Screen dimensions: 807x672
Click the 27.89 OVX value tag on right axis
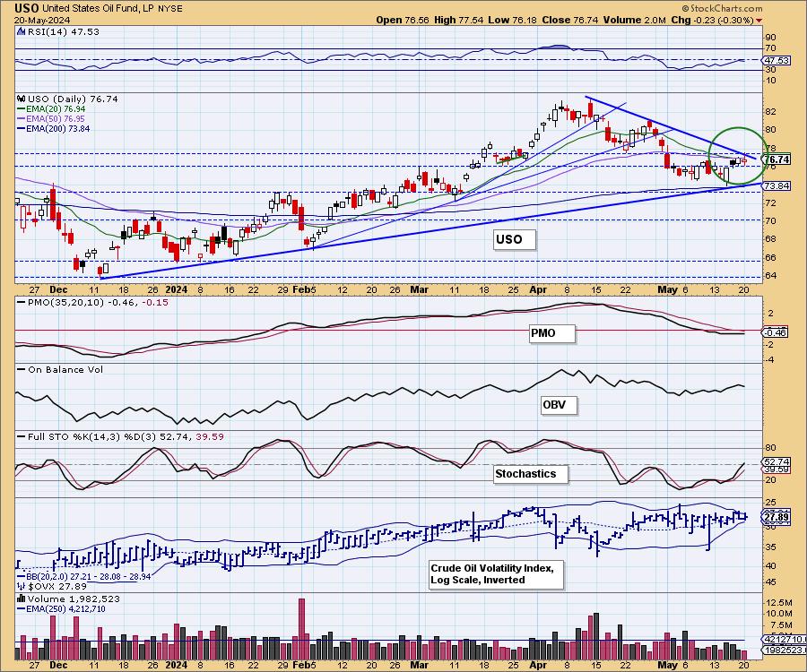(x=777, y=517)
